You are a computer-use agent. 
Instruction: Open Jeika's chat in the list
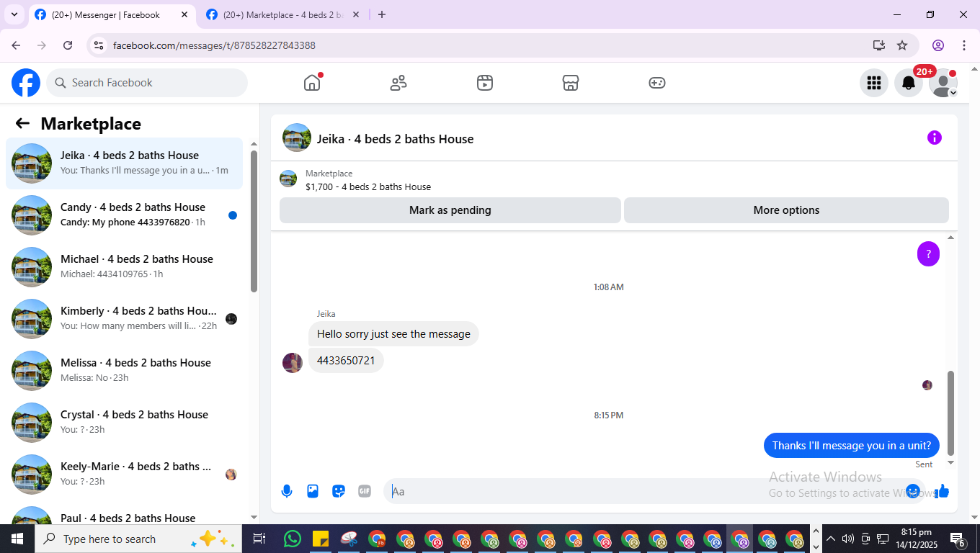(124, 163)
